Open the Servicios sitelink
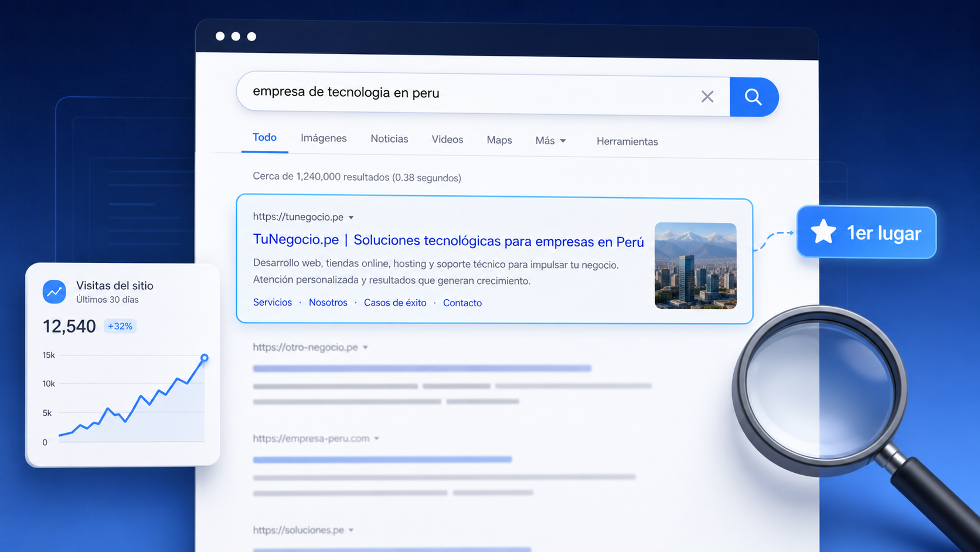Image resolution: width=980 pixels, height=552 pixels. pyautogui.click(x=273, y=302)
